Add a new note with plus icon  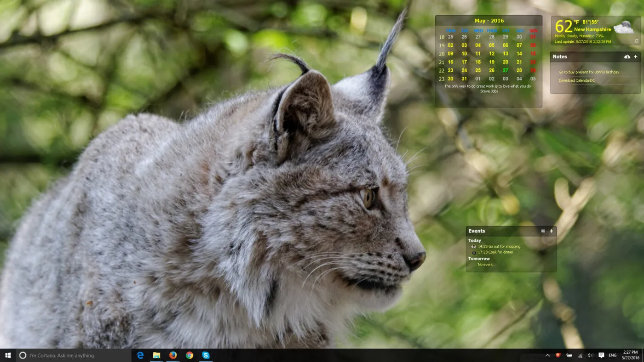636,57
